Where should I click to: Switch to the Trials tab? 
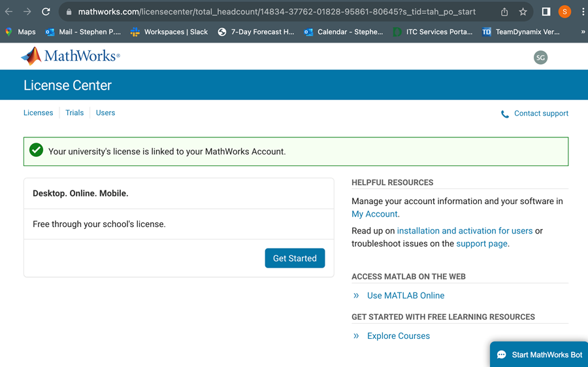[x=74, y=113]
